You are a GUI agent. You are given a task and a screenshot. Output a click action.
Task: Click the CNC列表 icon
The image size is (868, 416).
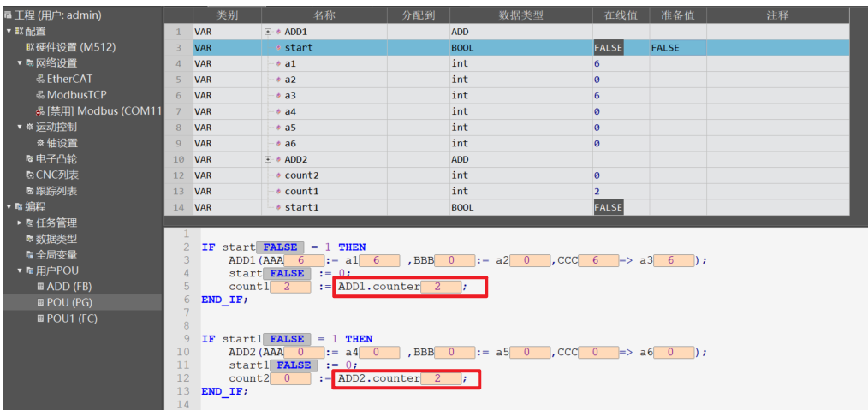[29, 175]
